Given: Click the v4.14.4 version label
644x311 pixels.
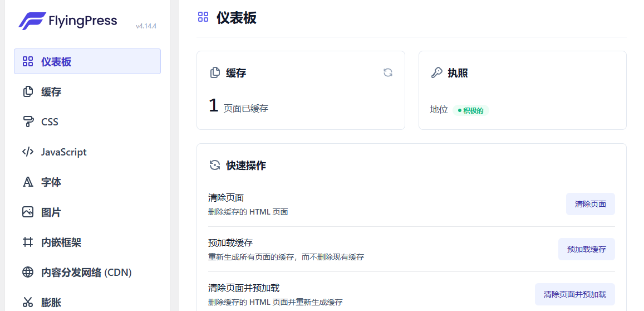Looking at the screenshot, I should [x=146, y=26].
